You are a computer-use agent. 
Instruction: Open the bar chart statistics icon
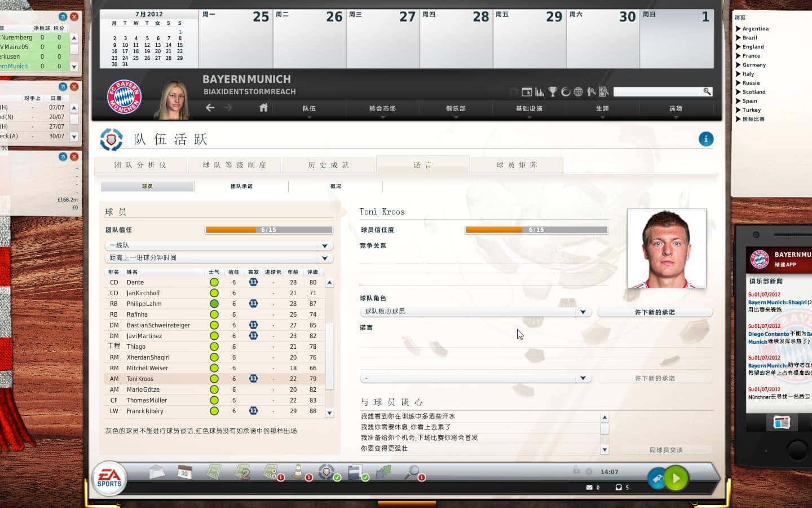(540, 91)
